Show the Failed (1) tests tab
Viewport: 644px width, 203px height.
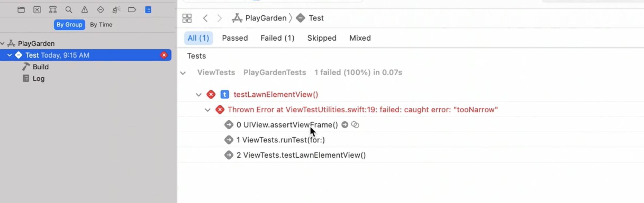point(277,38)
